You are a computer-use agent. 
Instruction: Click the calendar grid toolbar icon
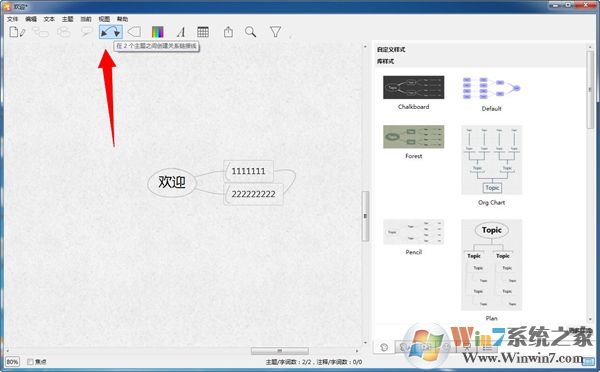pyautogui.click(x=203, y=32)
